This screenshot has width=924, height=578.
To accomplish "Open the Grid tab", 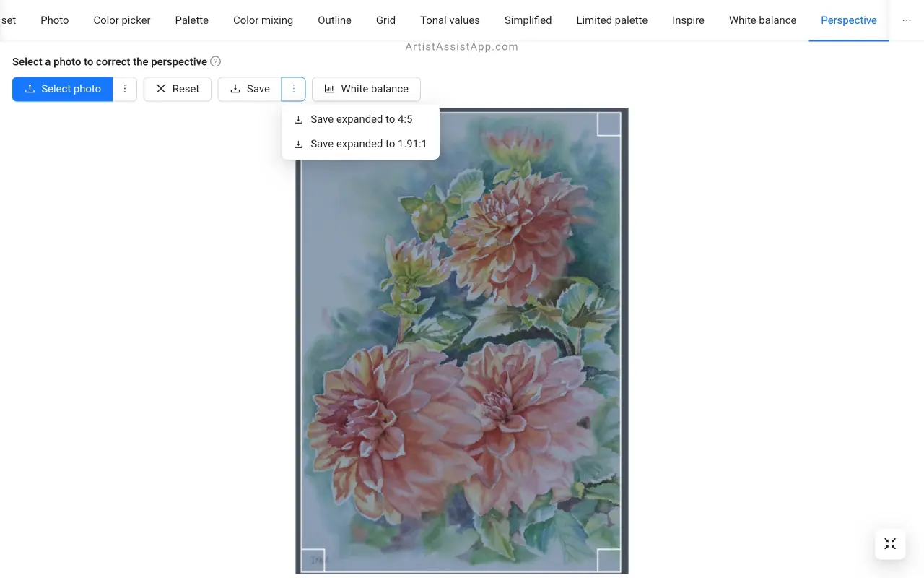I will pyautogui.click(x=385, y=20).
